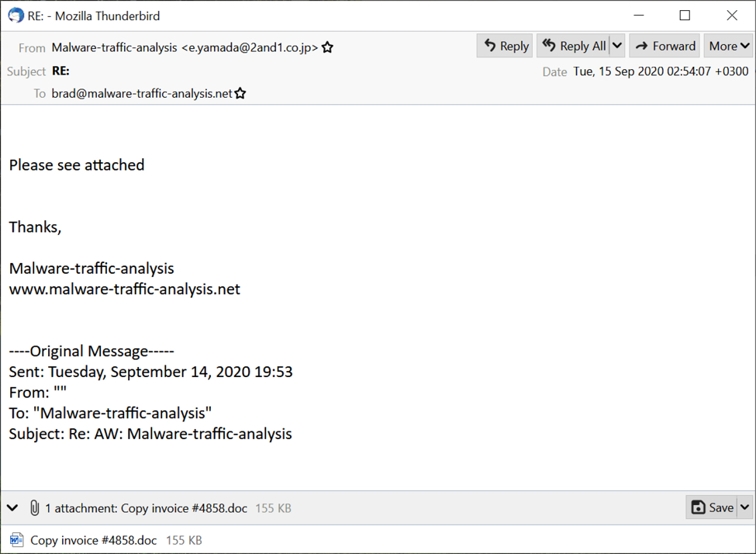This screenshot has height=554, width=756.
Task: Close the Thunderbird message window
Action: click(732, 16)
